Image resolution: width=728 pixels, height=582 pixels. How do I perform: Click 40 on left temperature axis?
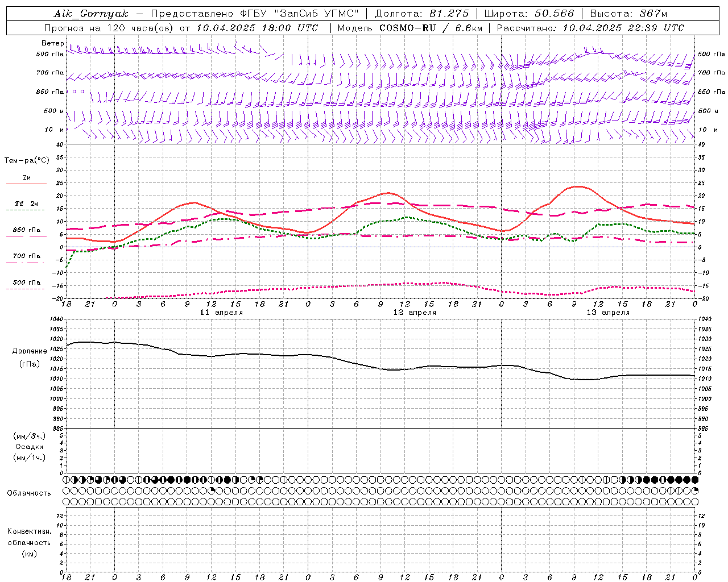(x=59, y=144)
